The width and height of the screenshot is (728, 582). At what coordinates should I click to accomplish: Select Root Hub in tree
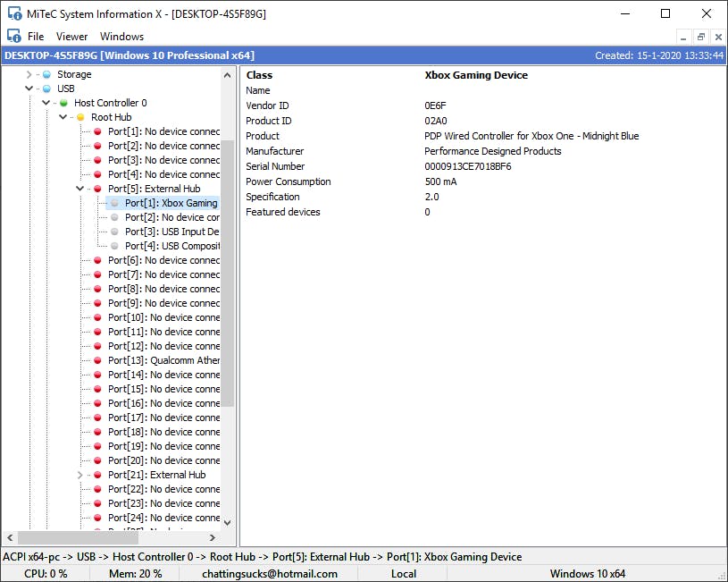point(112,117)
